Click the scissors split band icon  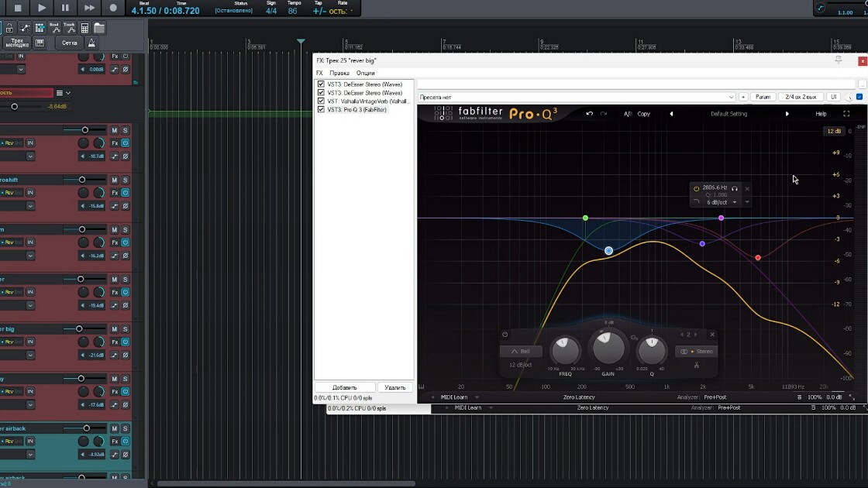(x=697, y=365)
